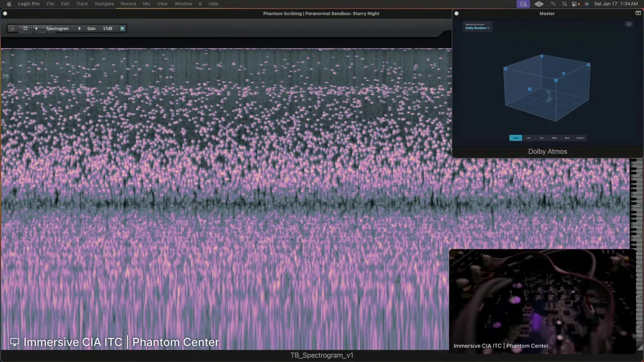The width and height of the screenshot is (644, 362).
Task: Open the list view icon in Master window
Action: [628, 24]
